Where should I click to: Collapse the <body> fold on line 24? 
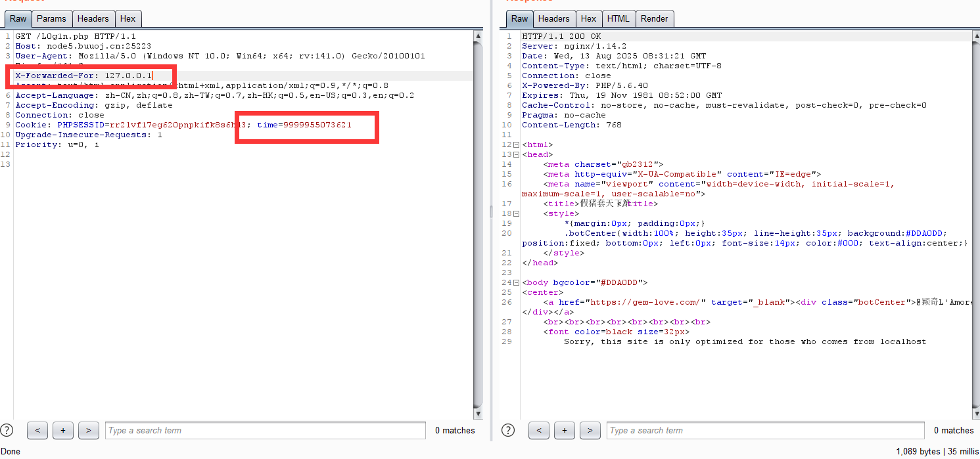pyautogui.click(x=516, y=282)
